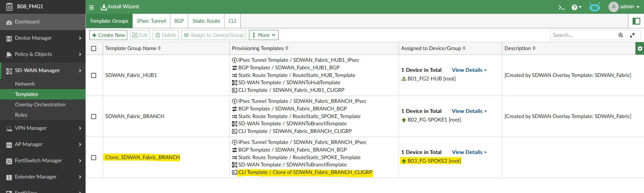Open column settings gear icon
The height and width of the screenshot is (193, 644).
point(640,48)
